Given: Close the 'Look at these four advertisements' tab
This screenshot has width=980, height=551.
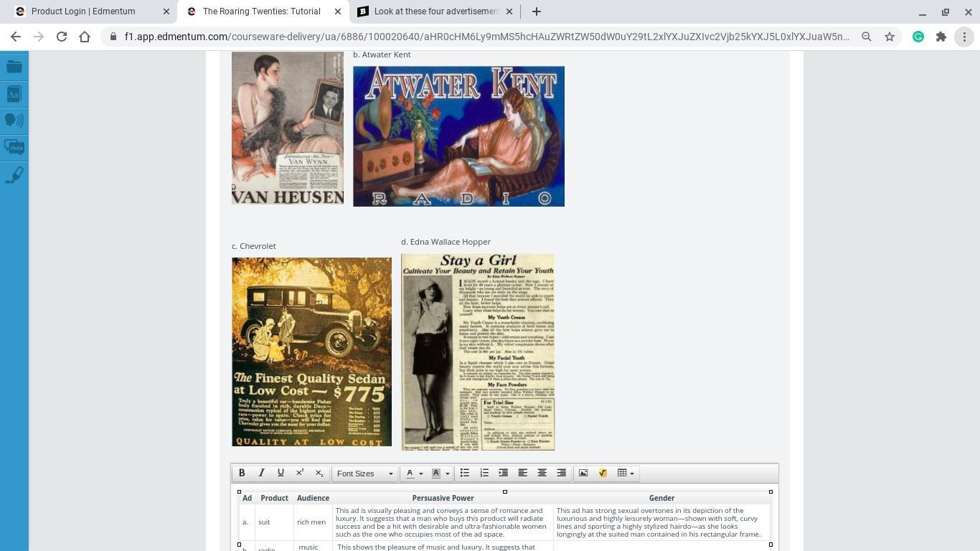Looking at the screenshot, I should [509, 11].
